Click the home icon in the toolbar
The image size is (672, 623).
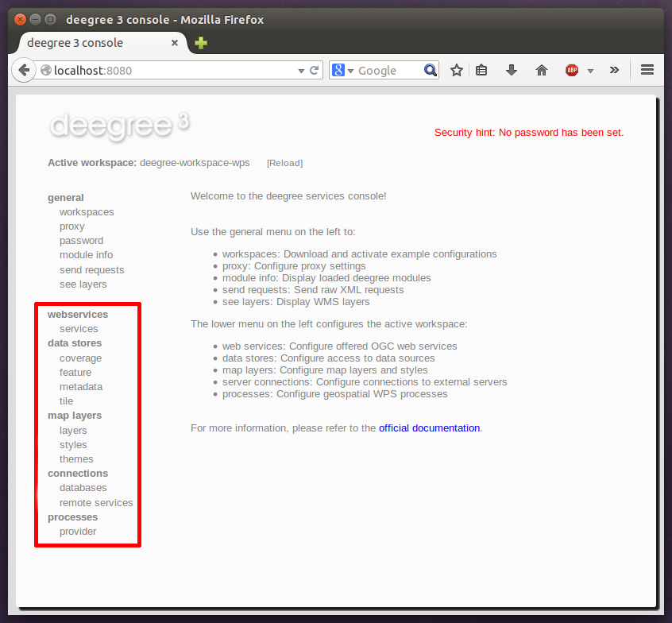[x=542, y=70]
